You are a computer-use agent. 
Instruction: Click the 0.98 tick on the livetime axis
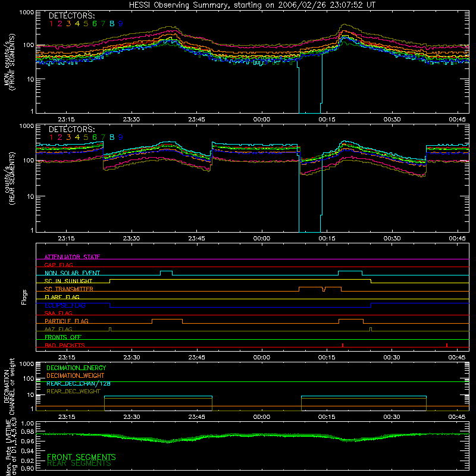(x=28, y=431)
